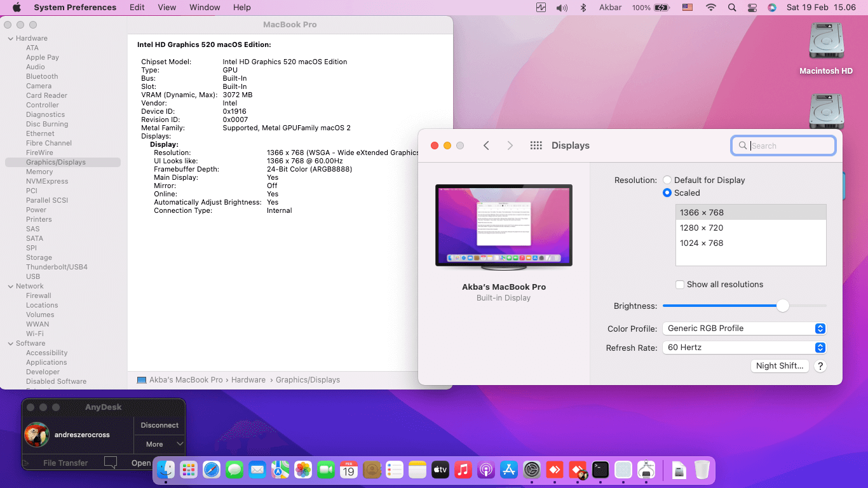Open Messages from the Dock
This screenshot has height=488, width=868.
point(234,470)
